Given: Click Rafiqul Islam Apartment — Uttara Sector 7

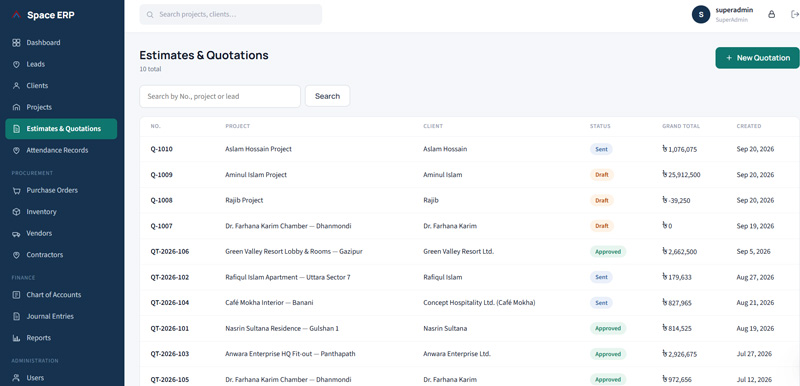Looking at the screenshot, I should coord(287,277).
